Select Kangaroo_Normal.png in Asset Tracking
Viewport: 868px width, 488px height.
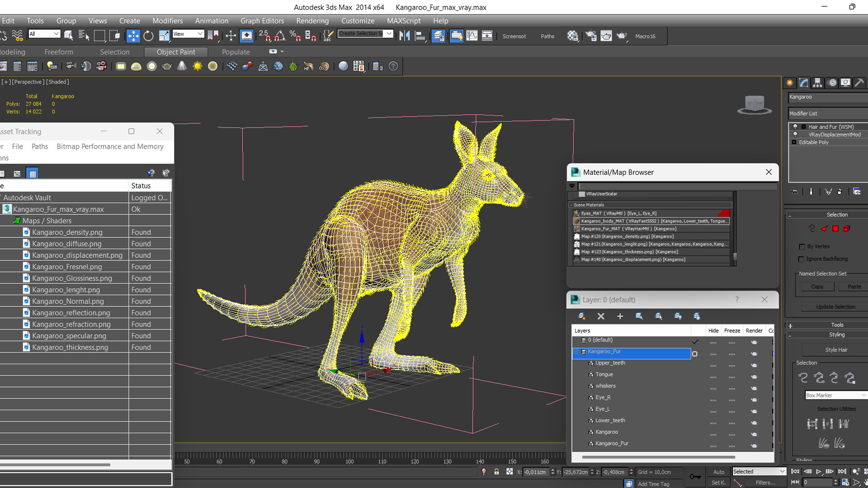[x=68, y=301]
